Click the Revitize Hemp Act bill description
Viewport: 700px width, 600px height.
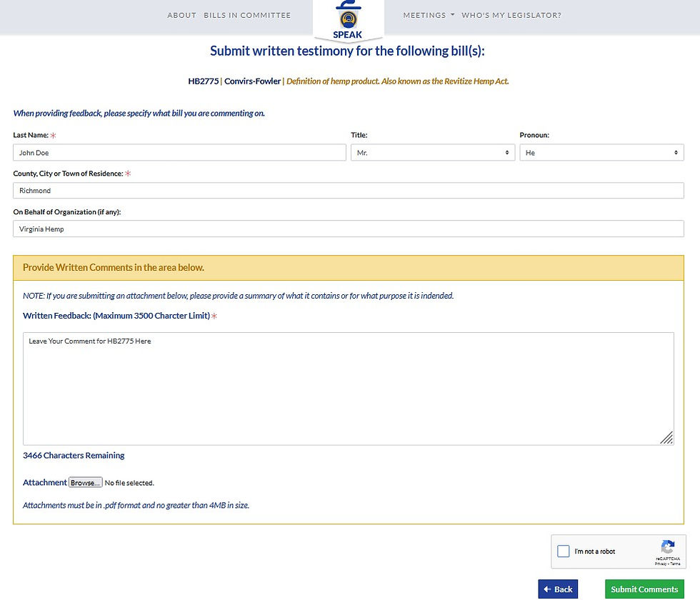[397, 81]
